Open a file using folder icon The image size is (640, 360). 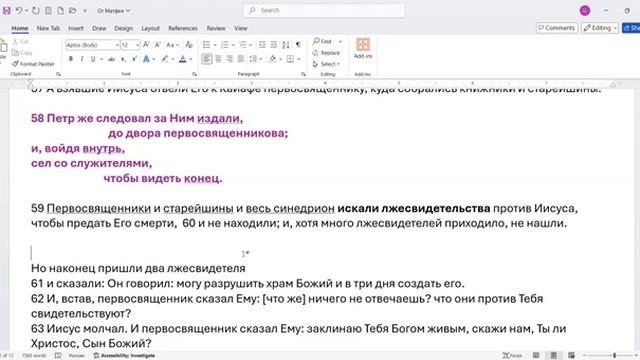[73, 11]
